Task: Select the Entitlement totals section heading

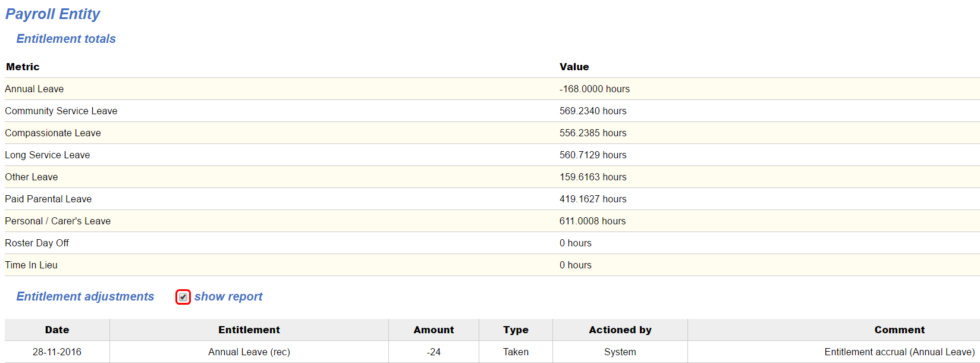Action: point(66,39)
